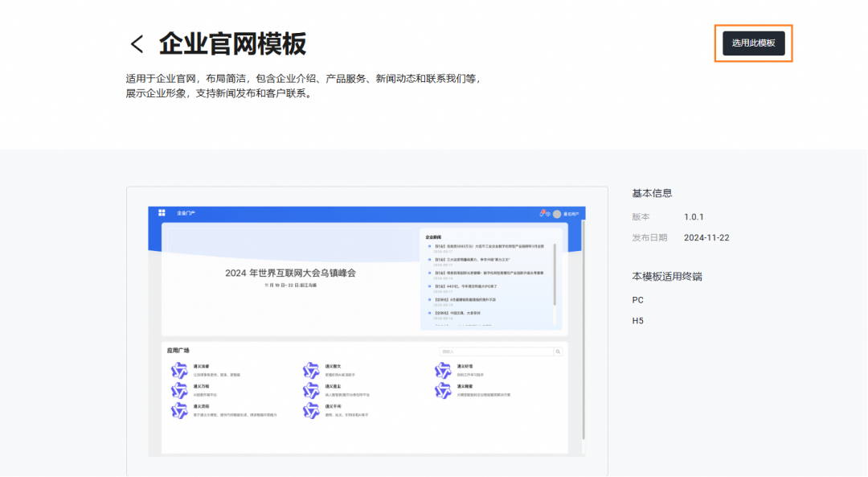
Task: Open the 通义万相 app icon
Action: pyautogui.click(x=179, y=391)
